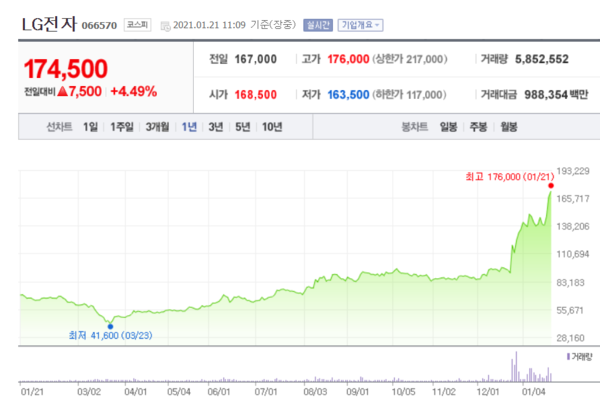
Task: Click the 거래량 5,852,552 value
Action: point(542,59)
